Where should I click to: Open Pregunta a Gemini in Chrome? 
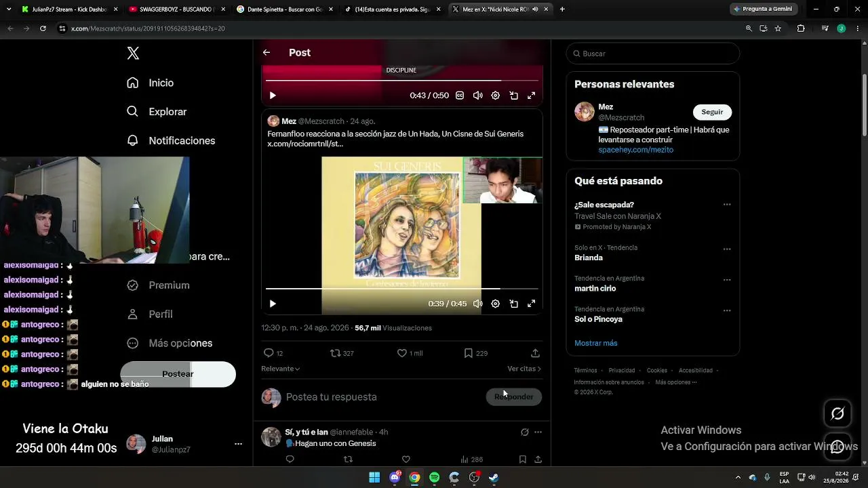(x=762, y=9)
